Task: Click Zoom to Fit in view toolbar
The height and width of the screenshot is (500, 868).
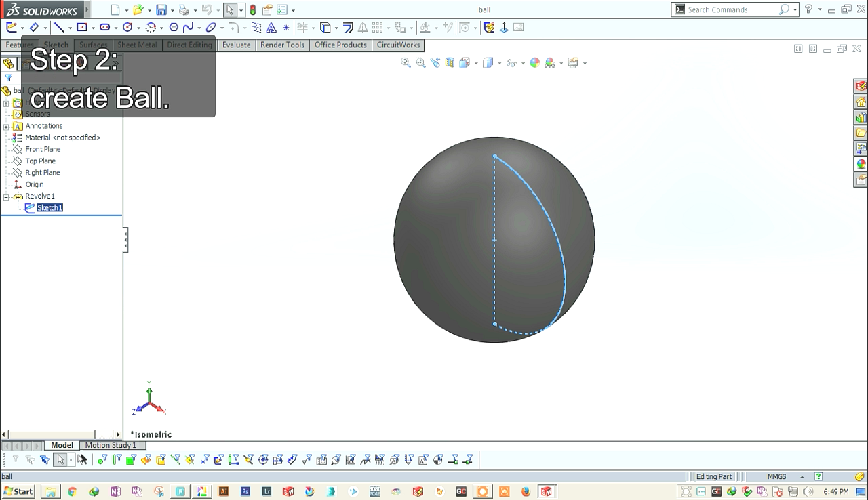Action: 406,62
